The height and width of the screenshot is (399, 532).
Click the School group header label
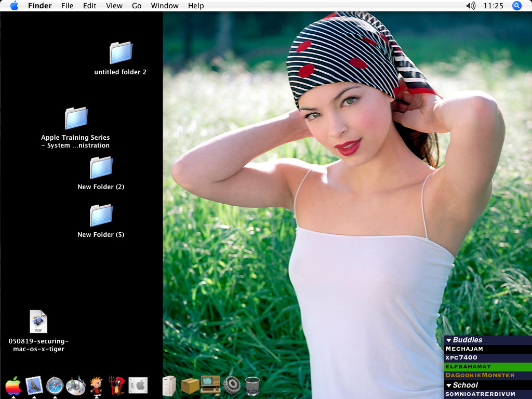(465, 385)
